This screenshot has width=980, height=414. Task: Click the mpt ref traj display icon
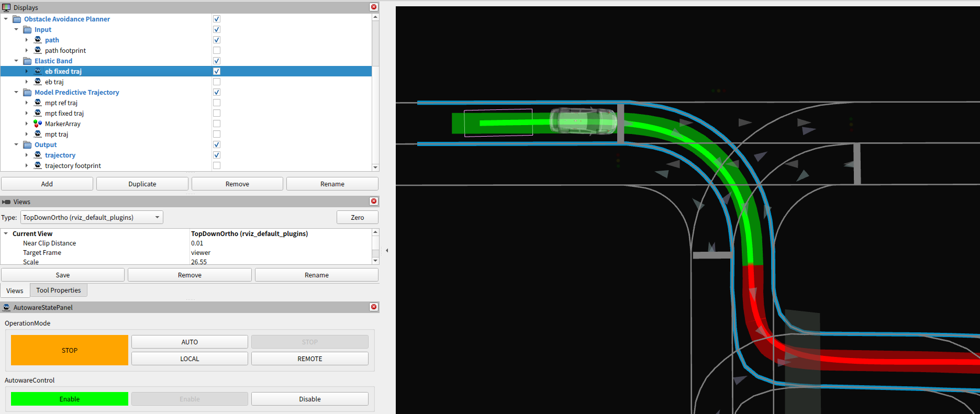(x=38, y=103)
